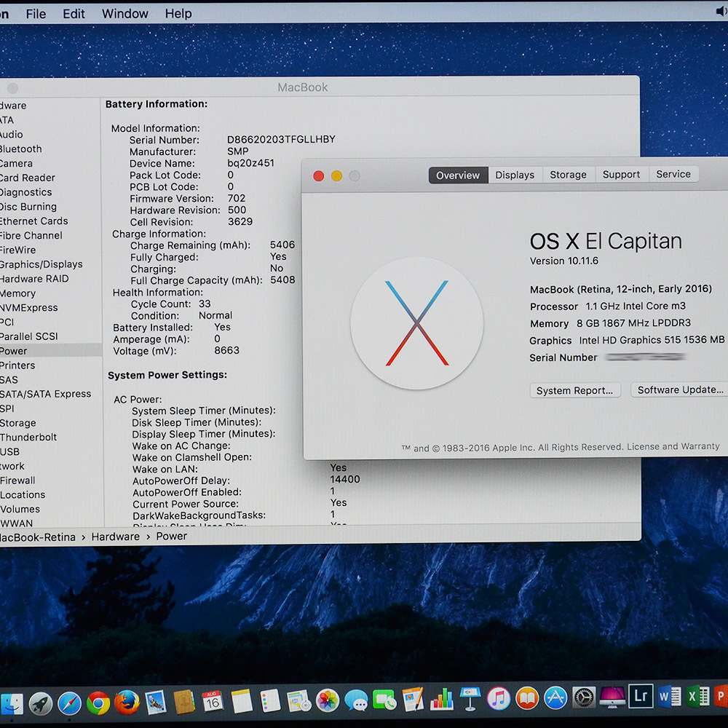Screen dimensions: 728x728
Task: Launch Google Chrome from the Dock
Action: click(x=98, y=703)
